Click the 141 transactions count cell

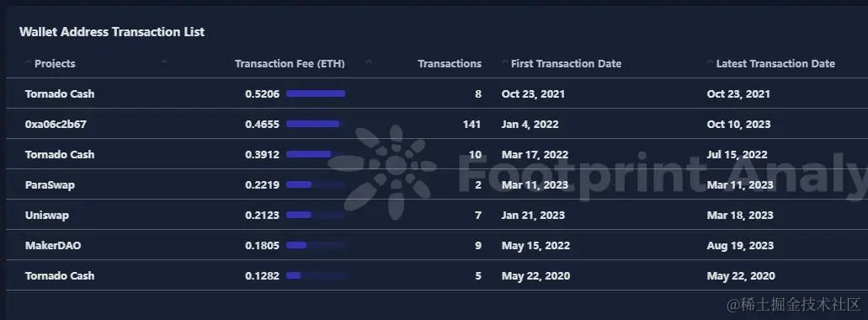pos(471,124)
